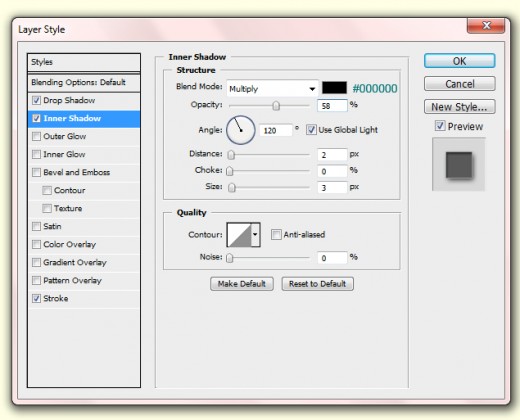
Task: Enable the Pattern Overlay checkbox
Action: pos(36,280)
